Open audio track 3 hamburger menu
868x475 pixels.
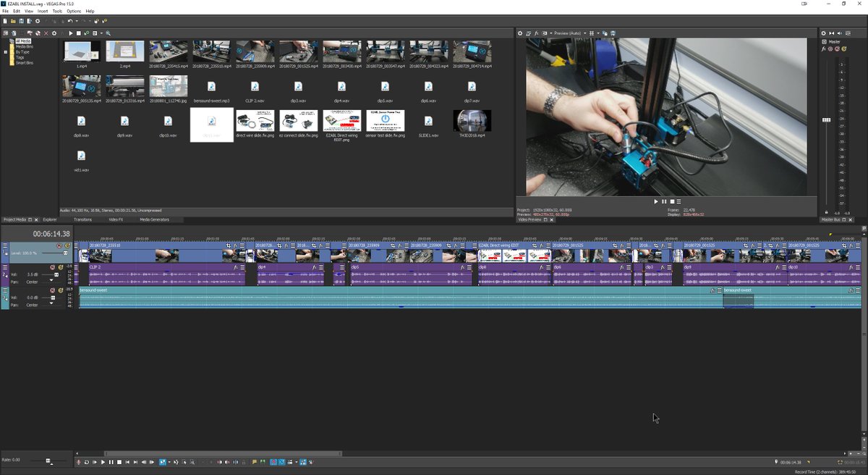pos(5,290)
